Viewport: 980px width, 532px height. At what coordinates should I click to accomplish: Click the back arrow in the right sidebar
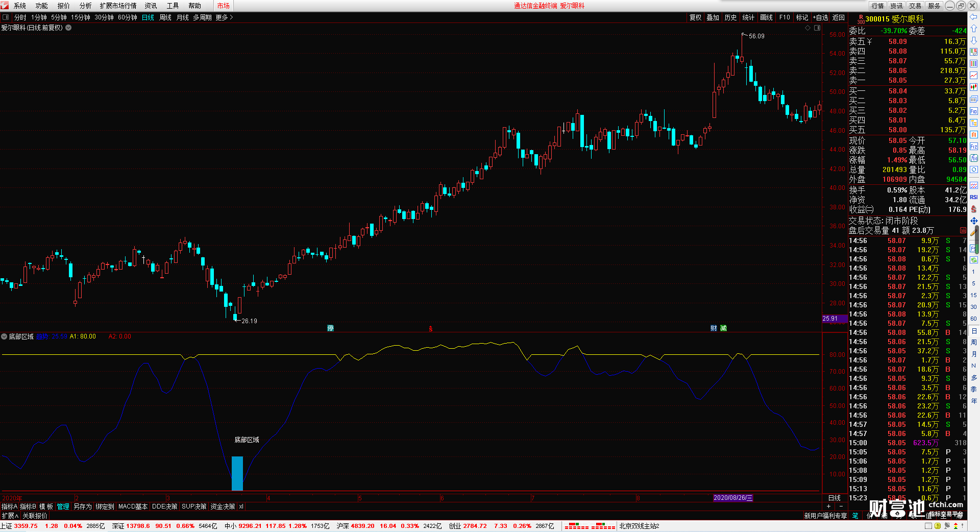(974, 17)
